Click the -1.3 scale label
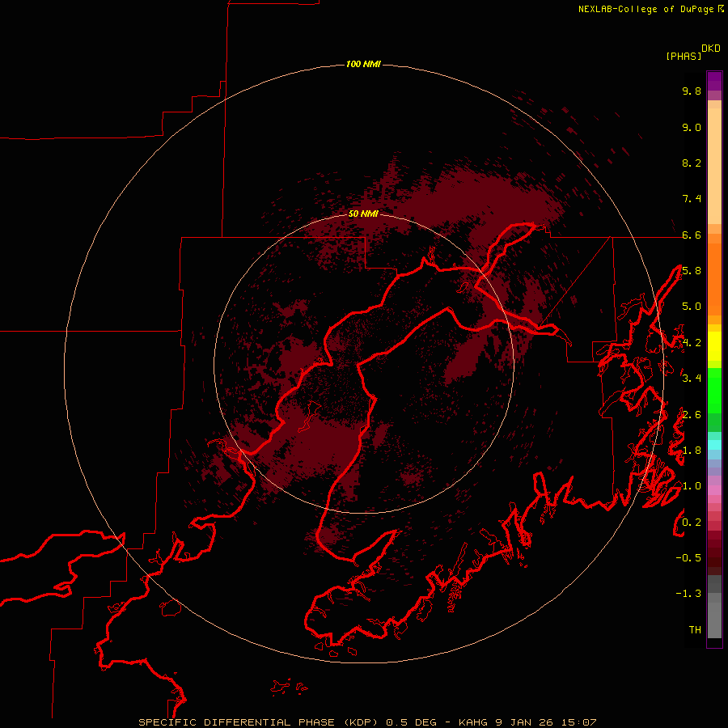 coord(688,594)
